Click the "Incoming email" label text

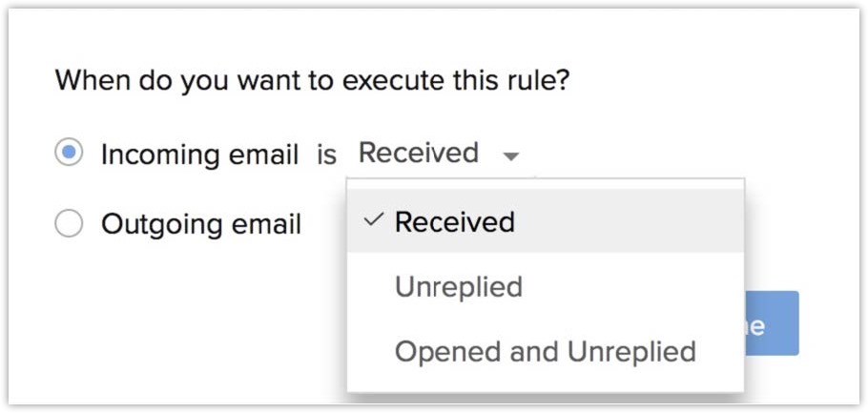point(199,154)
